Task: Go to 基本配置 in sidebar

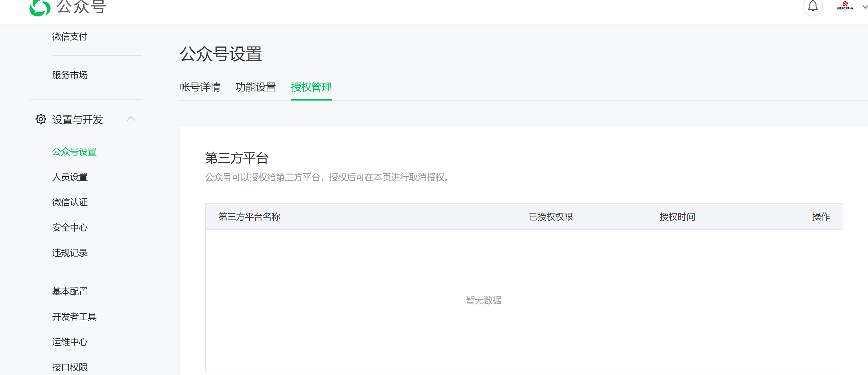Action: point(70,292)
